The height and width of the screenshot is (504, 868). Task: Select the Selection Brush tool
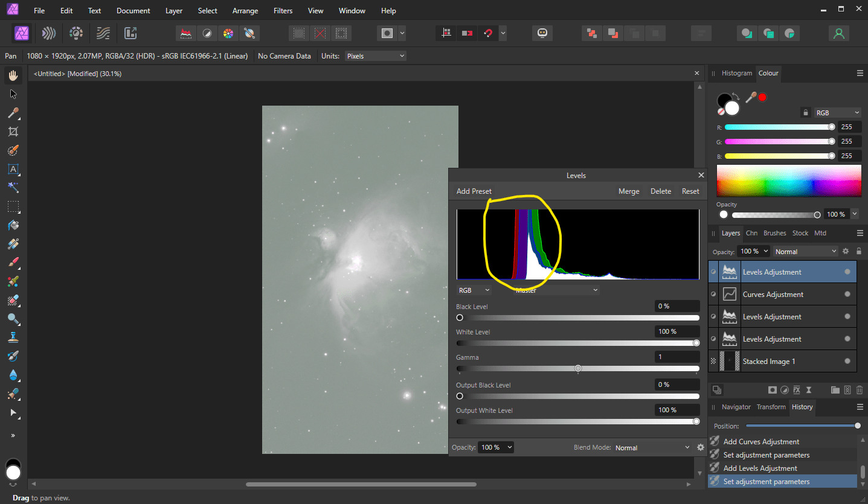[13, 150]
